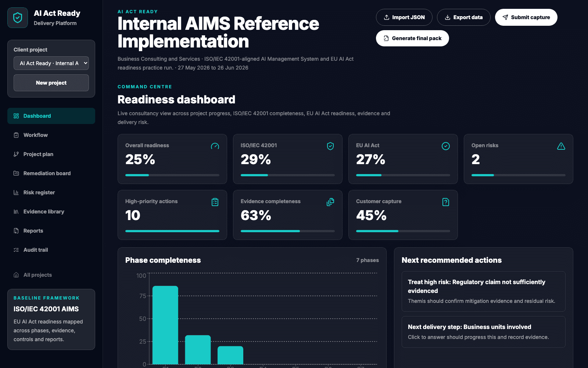Click Generate final pack button

tap(412, 38)
